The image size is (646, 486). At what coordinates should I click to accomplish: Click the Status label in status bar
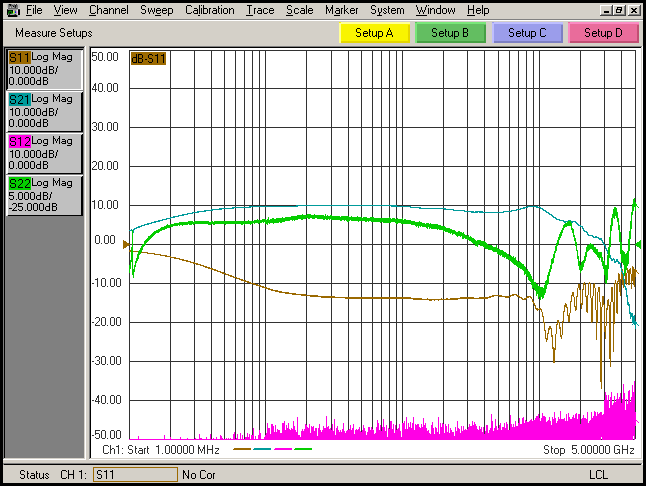34,475
